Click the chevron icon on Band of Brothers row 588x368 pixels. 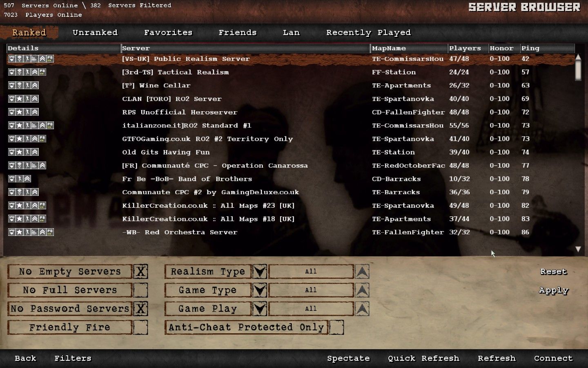point(27,179)
